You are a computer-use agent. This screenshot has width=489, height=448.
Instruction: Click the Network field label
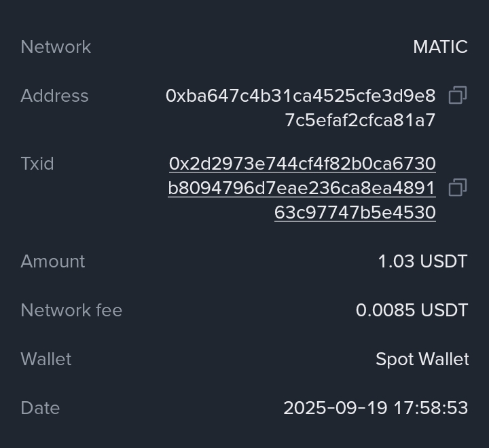click(x=56, y=47)
